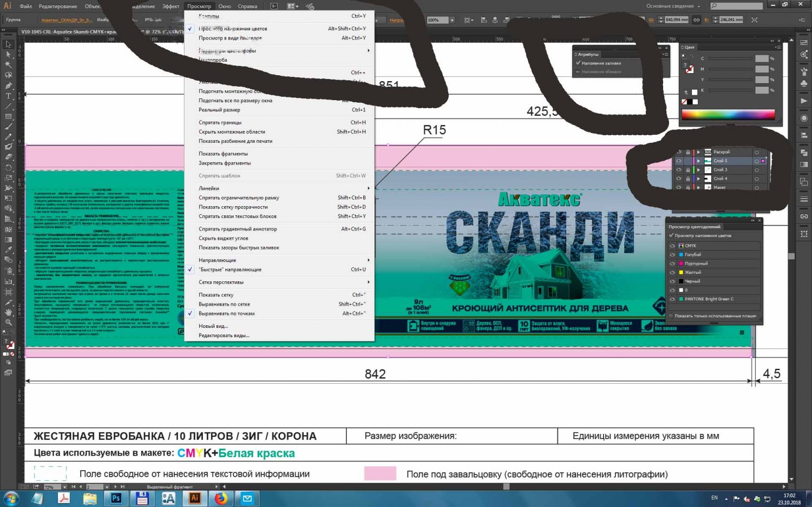Click 'Показать сетку' menu entry
Screen dimensions: 812x507
tap(279, 295)
